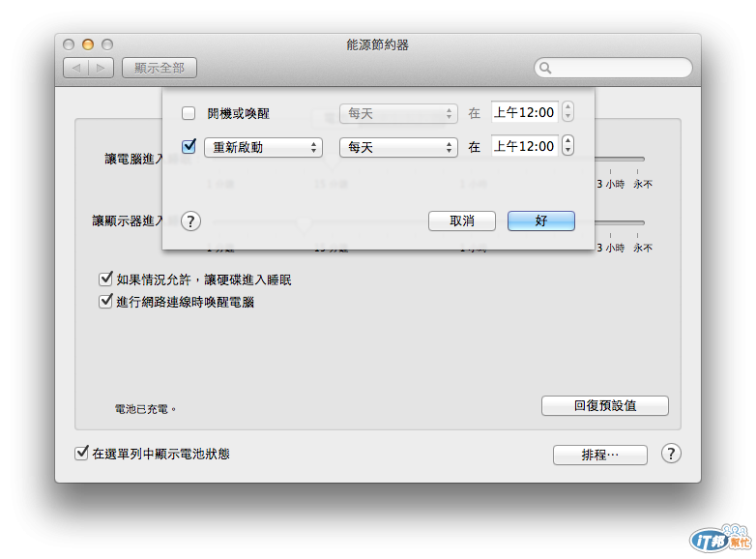The image size is (756, 559).
Task: Click the yellow minimize window button
Action: [x=88, y=44]
